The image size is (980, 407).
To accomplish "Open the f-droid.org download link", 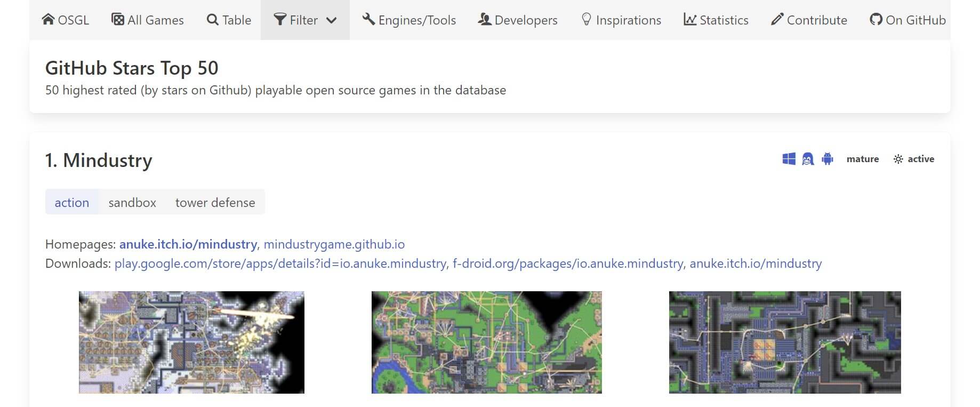I will click(x=568, y=264).
